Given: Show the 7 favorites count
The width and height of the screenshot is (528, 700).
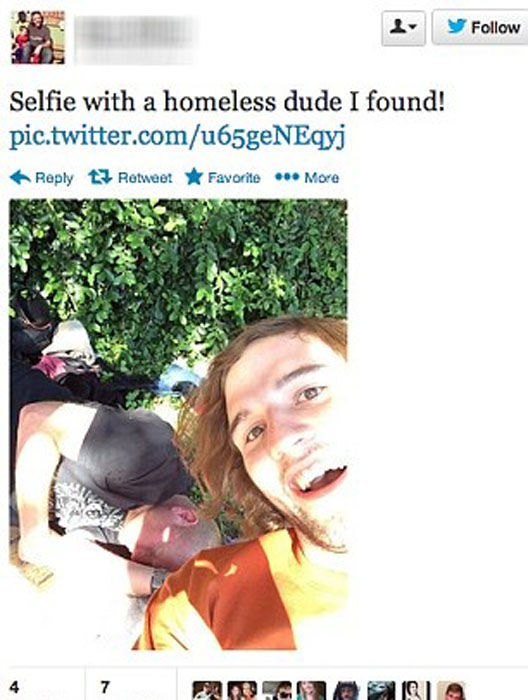Looking at the screenshot, I should pyautogui.click(x=105, y=687).
